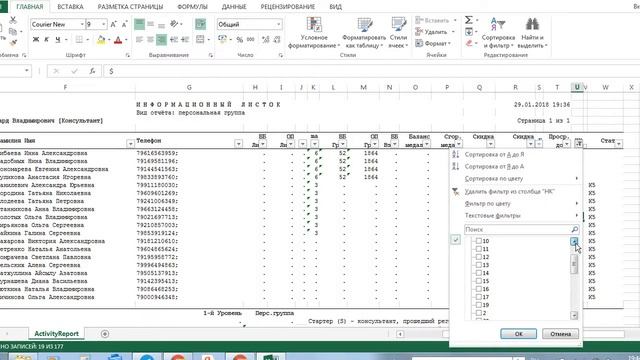The image size is (640, 360).
Task: Check the 10 filter value checkbox
Action: (x=479, y=241)
